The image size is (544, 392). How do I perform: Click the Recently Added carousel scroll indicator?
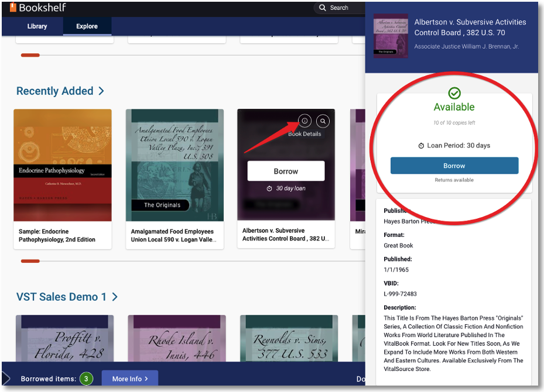pyautogui.click(x=30, y=261)
